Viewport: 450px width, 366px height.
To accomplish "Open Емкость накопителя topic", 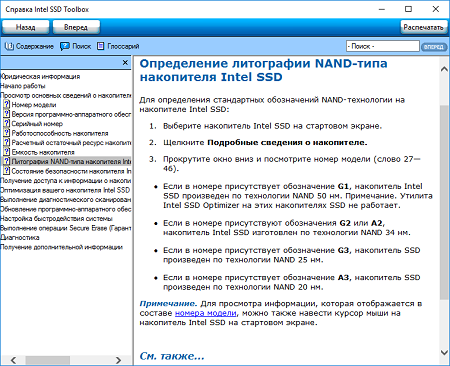I will click(x=43, y=152).
